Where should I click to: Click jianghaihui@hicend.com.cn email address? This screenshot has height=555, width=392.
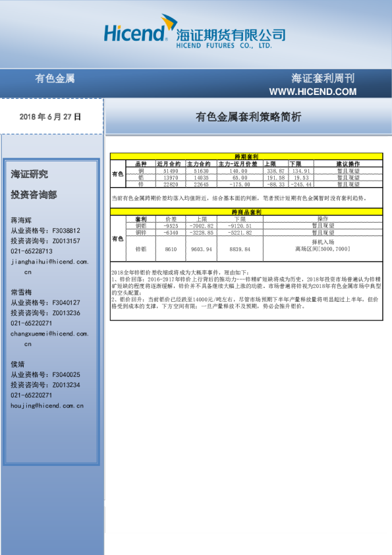(49, 267)
